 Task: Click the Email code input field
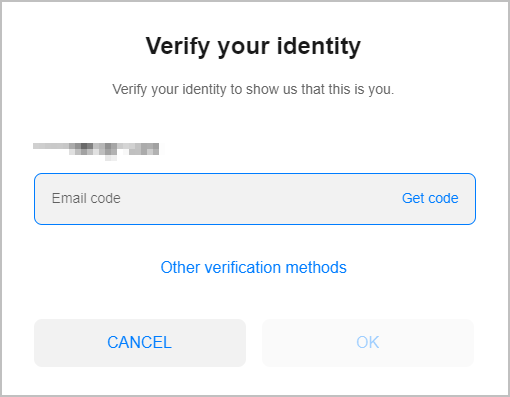(255, 199)
